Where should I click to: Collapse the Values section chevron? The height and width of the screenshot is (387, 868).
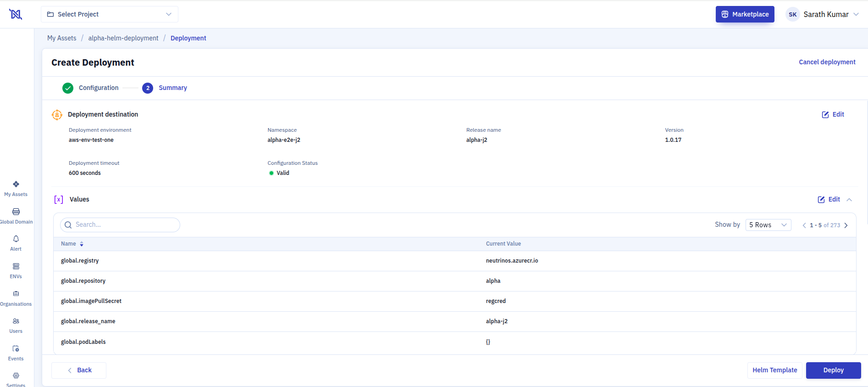click(x=849, y=200)
